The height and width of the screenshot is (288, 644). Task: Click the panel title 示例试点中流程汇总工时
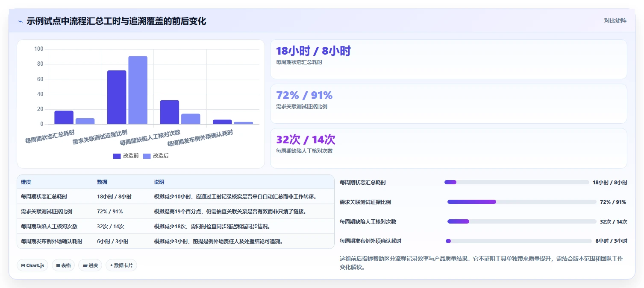[x=116, y=21]
